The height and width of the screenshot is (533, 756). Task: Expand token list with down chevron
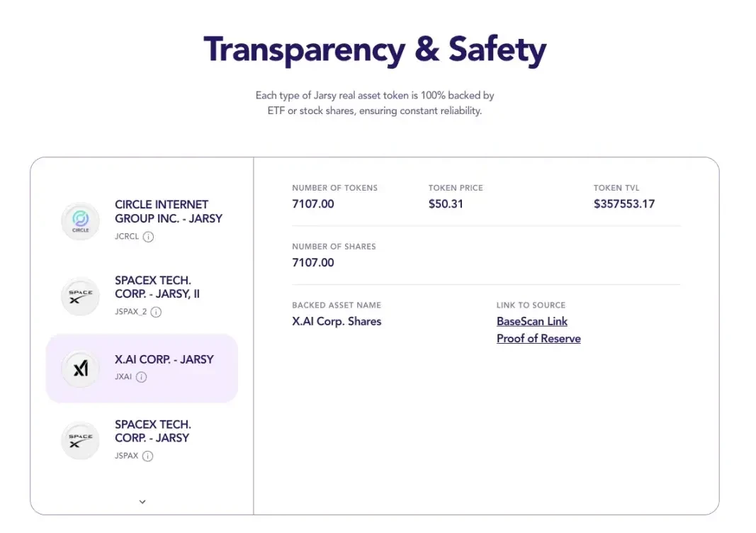[142, 502]
